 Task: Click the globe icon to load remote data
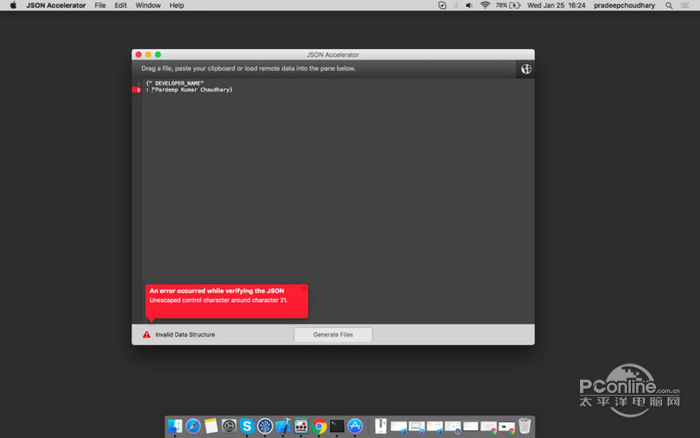tap(526, 69)
